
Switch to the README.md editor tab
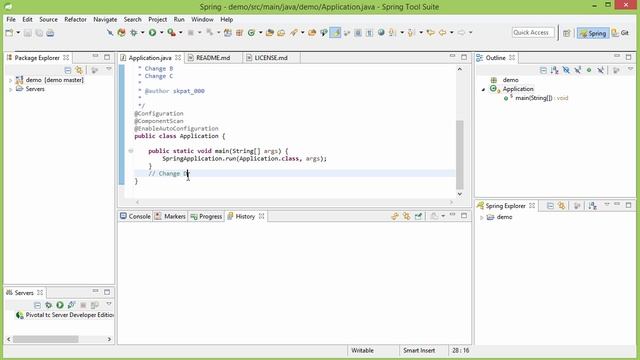point(213,58)
